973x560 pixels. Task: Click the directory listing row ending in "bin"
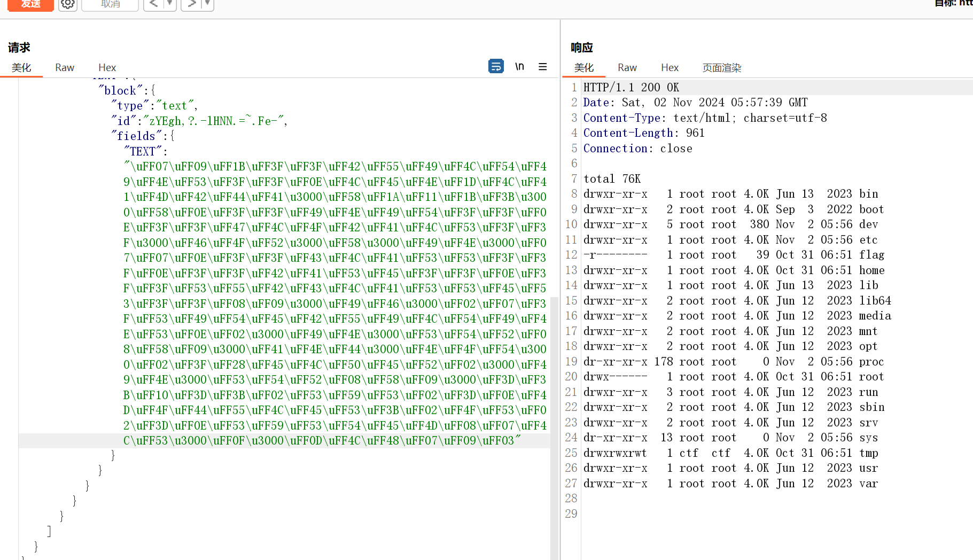[x=730, y=193]
